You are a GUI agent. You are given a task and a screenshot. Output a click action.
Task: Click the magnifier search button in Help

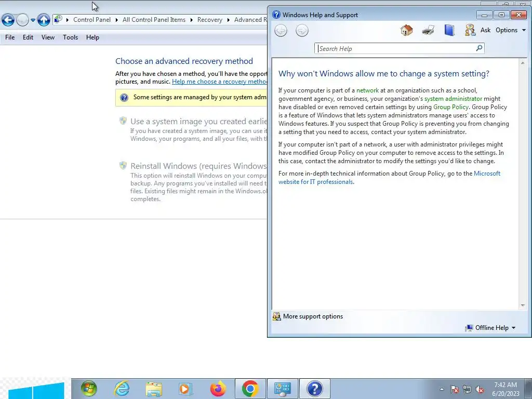(x=479, y=48)
